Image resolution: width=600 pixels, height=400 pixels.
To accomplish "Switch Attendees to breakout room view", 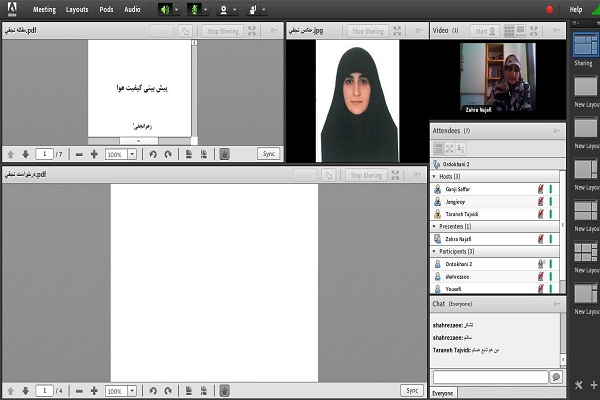I will tap(450, 149).
